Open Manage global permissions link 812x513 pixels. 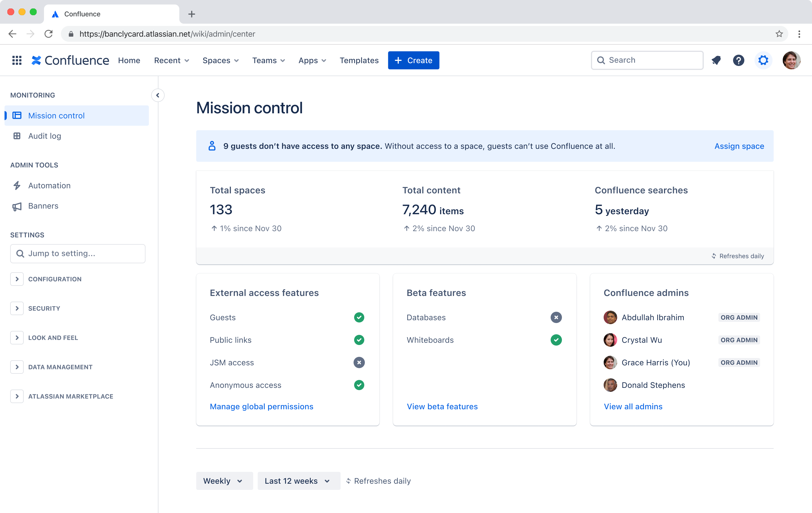tap(261, 406)
